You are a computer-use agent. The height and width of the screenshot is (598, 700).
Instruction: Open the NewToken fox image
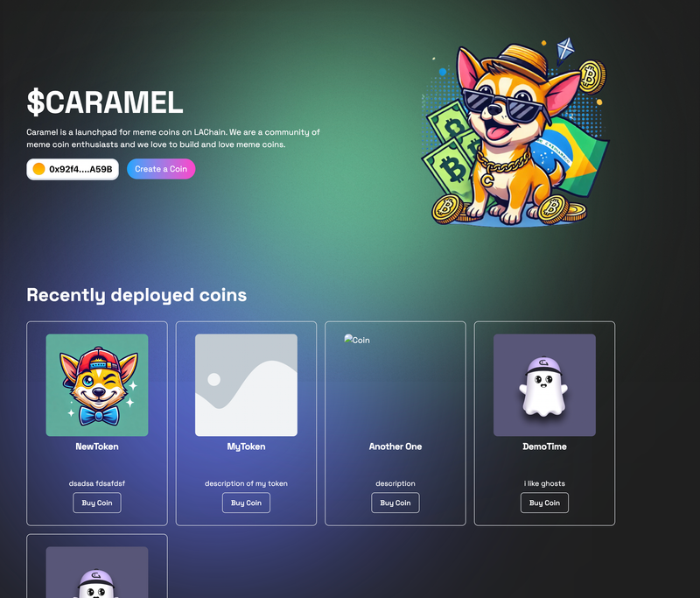pyautogui.click(x=97, y=385)
